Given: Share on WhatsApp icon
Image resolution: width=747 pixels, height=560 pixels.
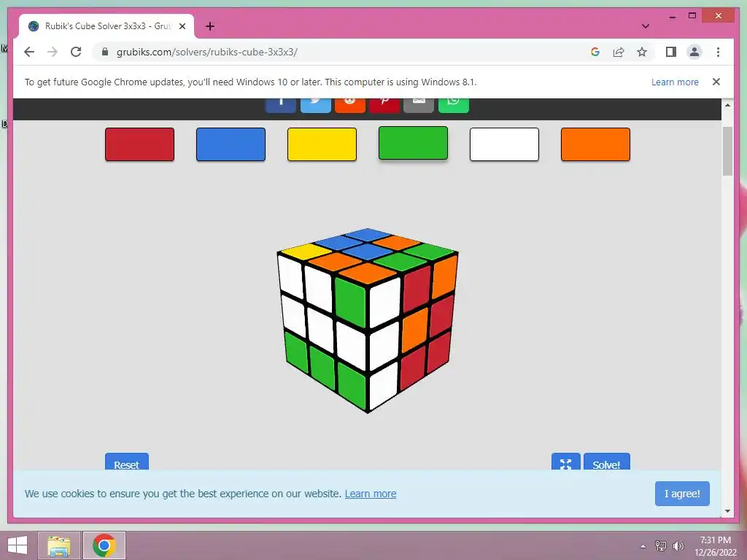Looking at the screenshot, I should (x=454, y=106).
